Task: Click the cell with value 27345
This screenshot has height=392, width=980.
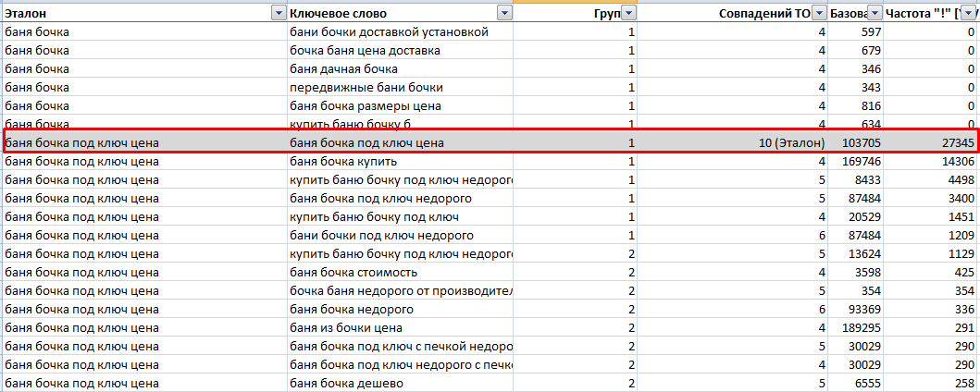Action: click(x=931, y=143)
